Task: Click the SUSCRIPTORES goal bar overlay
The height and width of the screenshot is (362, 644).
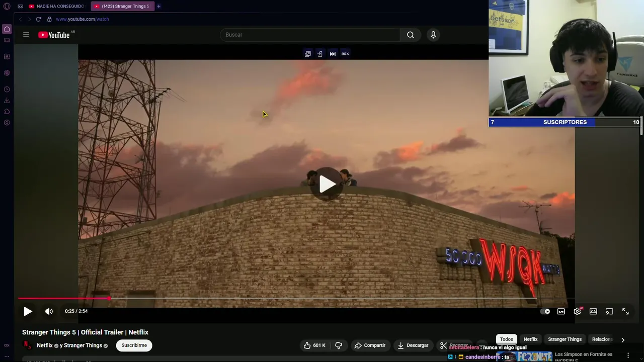Action: pyautogui.click(x=565, y=122)
